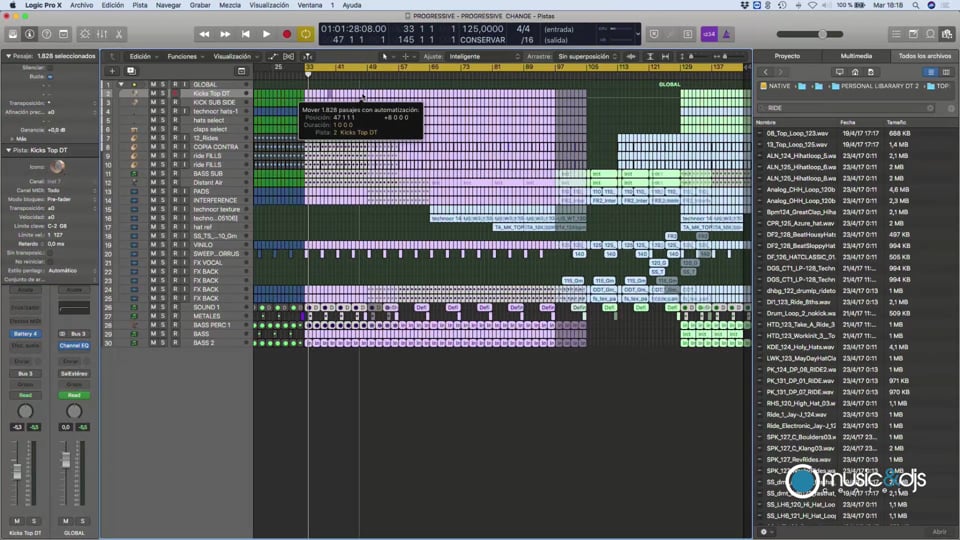Toggle the Flex show/hide button
The height and width of the screenshot is (540, 960).
point(288,56)
